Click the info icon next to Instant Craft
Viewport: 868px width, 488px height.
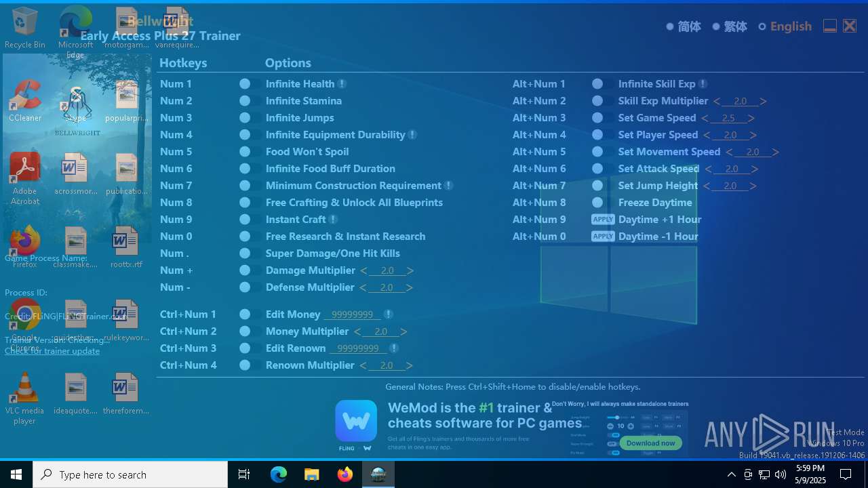333,220
